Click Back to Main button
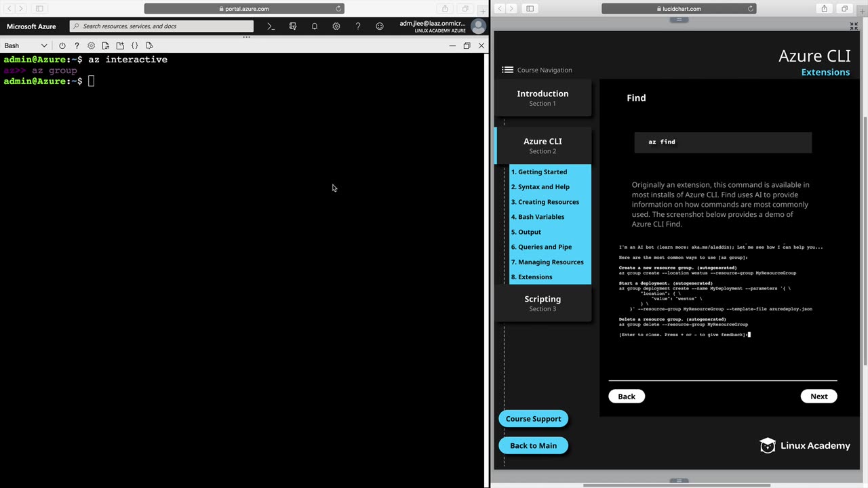This screenshot has width=868, height=488. tap(533, 445)
